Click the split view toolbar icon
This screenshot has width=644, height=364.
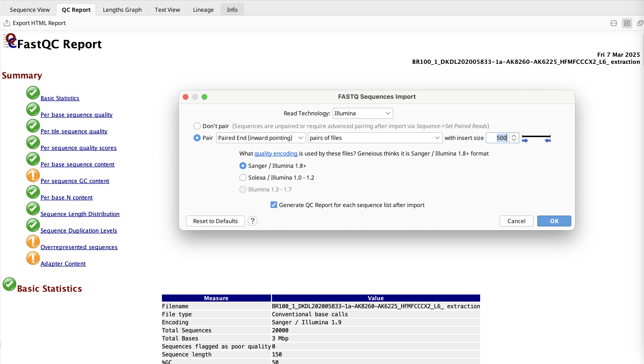pyautogui.click(x=614, y=23)
